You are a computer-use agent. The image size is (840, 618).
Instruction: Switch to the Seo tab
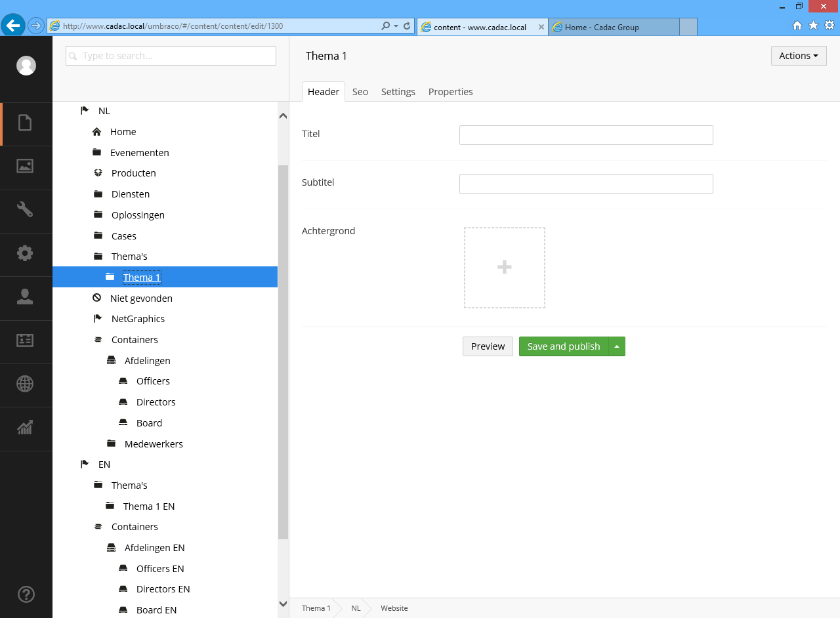pos(360,92)
